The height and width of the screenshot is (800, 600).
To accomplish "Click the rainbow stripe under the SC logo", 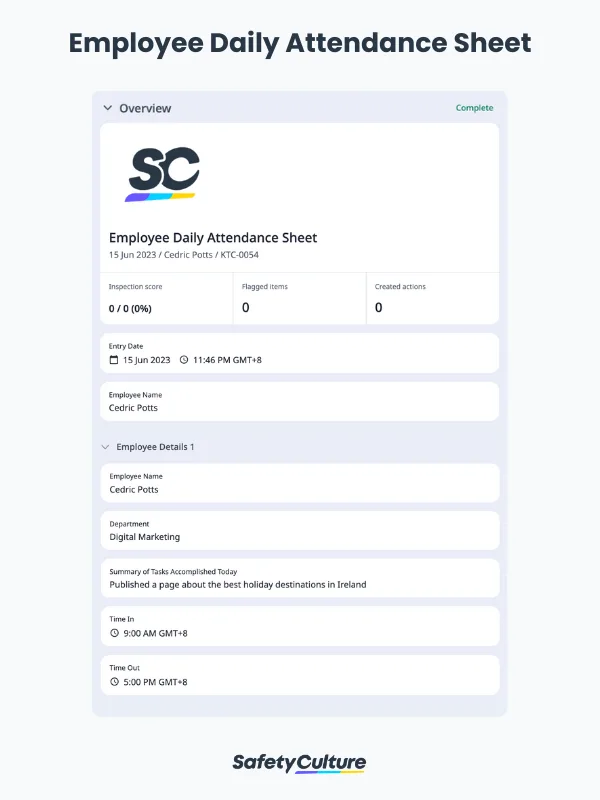I will [162, 197].
